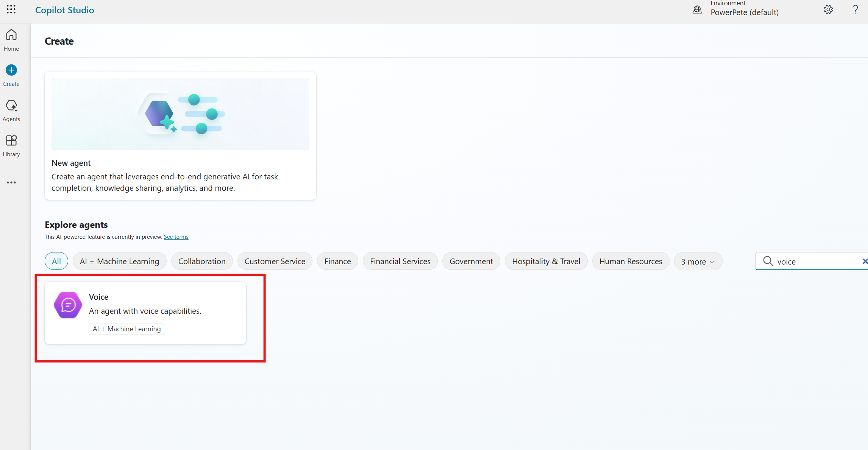
Task: Filter by Financial Services
Action: [x=400, y=261]
